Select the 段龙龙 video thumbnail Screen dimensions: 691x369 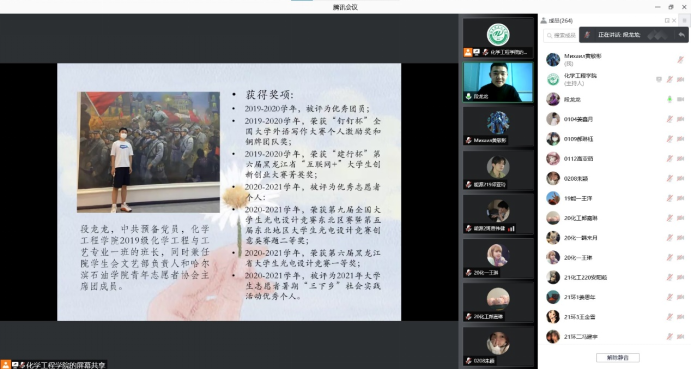pos(498,82)
